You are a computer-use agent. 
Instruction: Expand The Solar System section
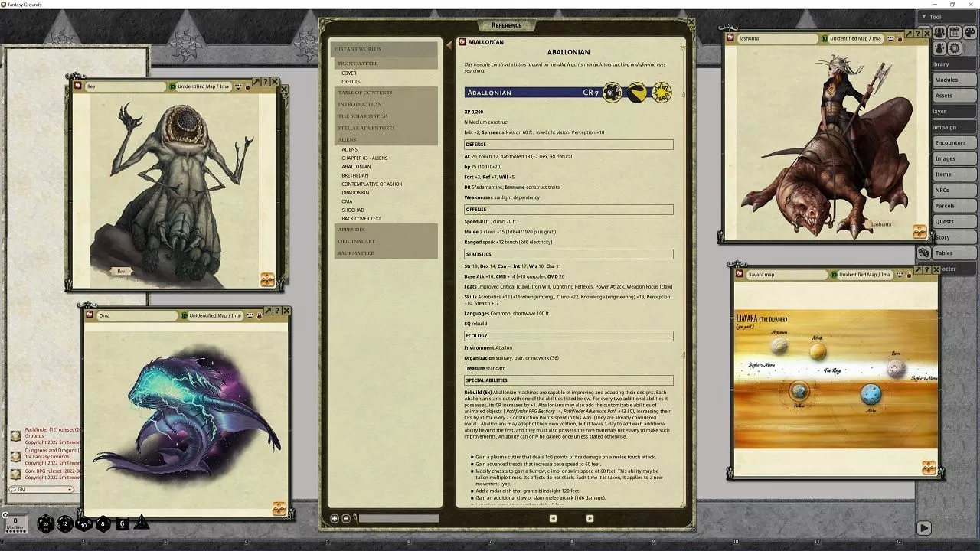(384, 116)
